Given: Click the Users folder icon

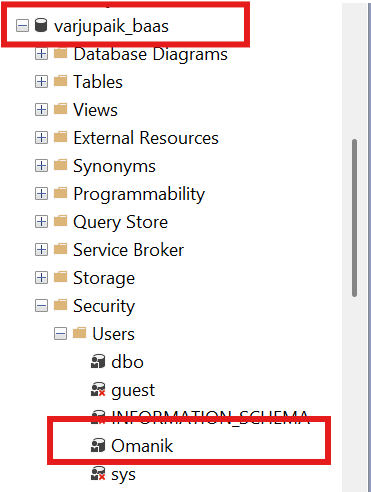Looking at the screenshot, I should click(x=79, y=333).
